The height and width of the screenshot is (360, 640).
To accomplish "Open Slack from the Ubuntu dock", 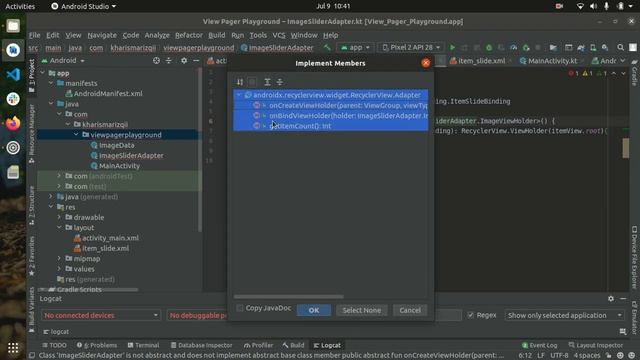I will pos(13,99).
